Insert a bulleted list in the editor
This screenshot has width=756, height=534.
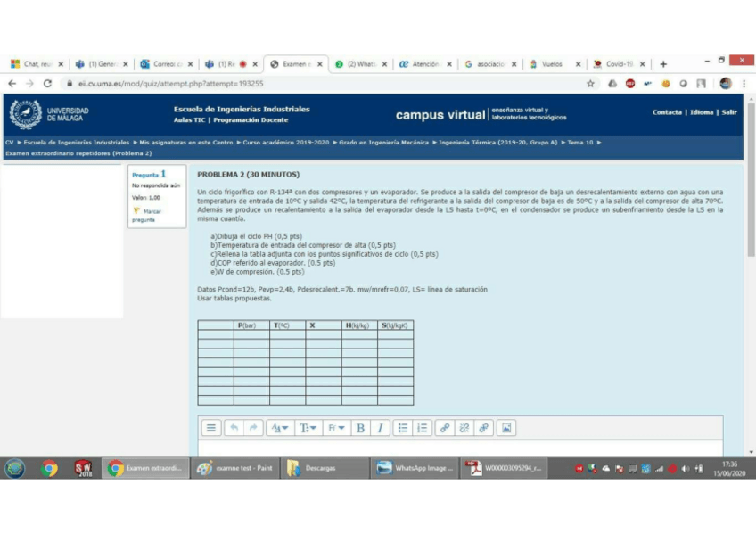(x=403, y=428)
